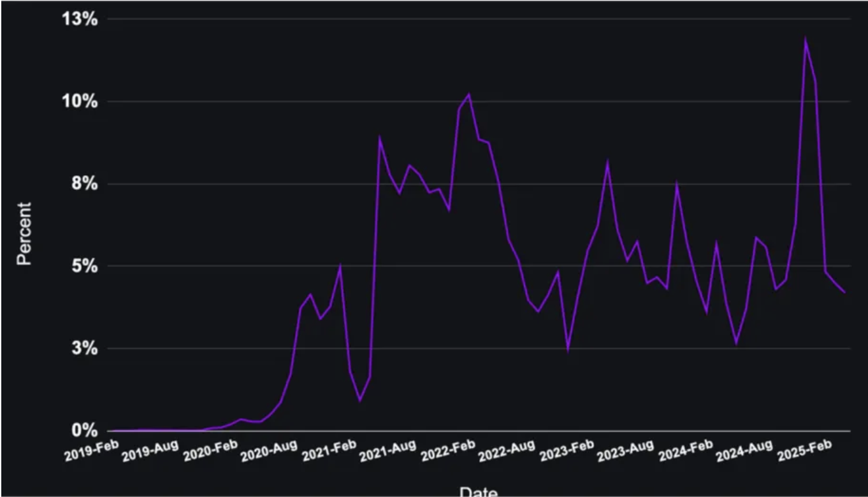
Task: Click the Date x-axis title
Action: [478, 491]
